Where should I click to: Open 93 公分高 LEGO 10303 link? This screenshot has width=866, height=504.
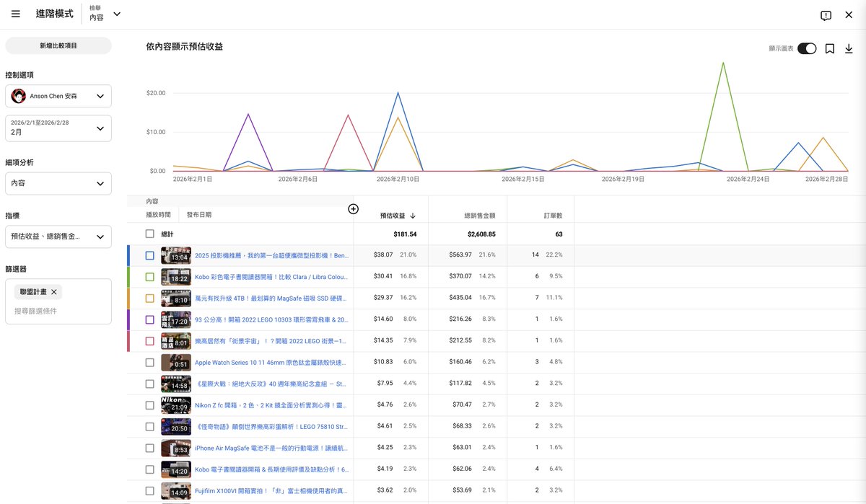tap(271, 319)
